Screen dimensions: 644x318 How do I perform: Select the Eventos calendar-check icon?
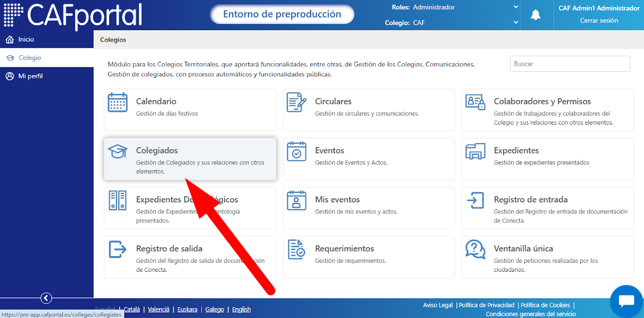(296, 152)
